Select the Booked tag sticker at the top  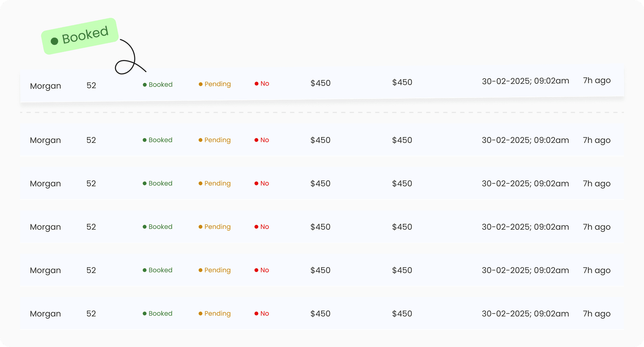pyautogui.click(x=80, y=35)
